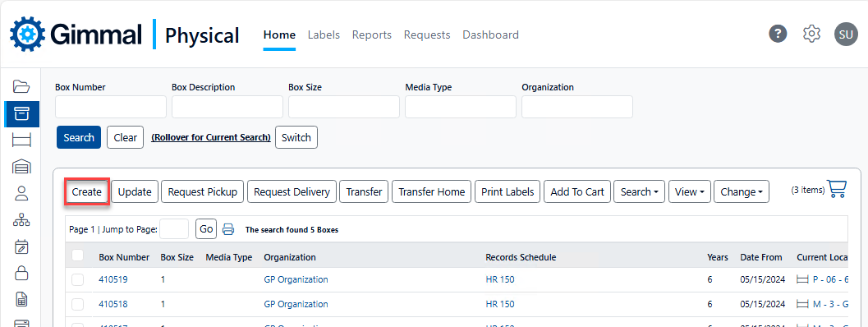
Task: Tick the select-all checkbox in the table header
Action: tap(77, 255)
